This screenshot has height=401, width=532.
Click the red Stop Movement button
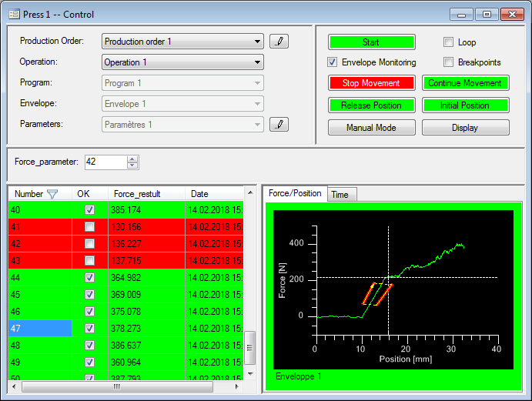(x=372, y=83)
